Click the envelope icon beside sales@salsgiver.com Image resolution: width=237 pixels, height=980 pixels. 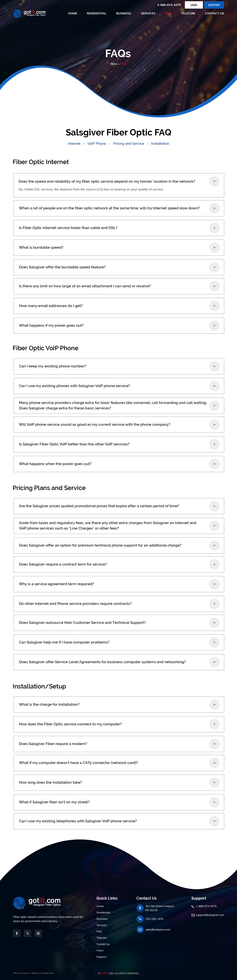(x=140, y=929)
